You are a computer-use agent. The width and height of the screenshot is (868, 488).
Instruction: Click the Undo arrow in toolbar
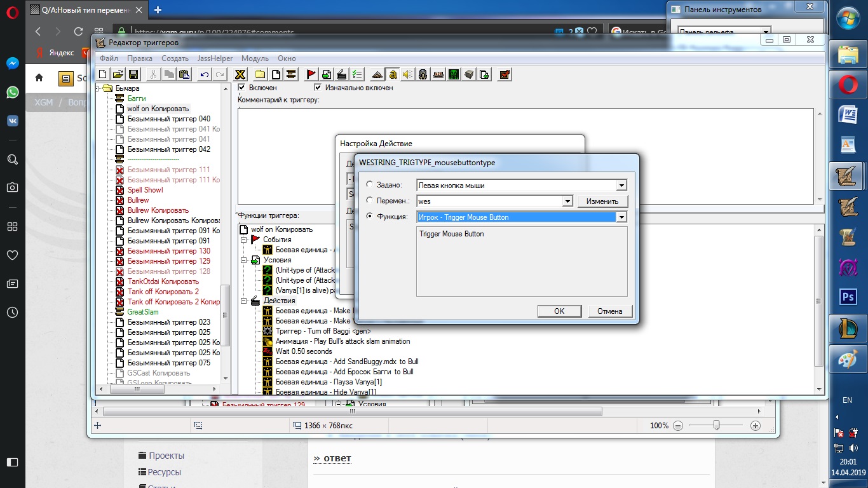click(x=204, y=74)
